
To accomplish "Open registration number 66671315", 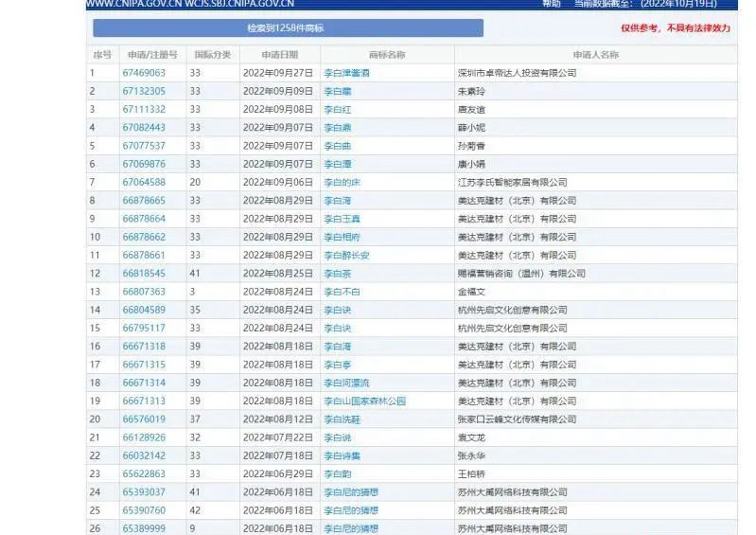I will 144,365.
